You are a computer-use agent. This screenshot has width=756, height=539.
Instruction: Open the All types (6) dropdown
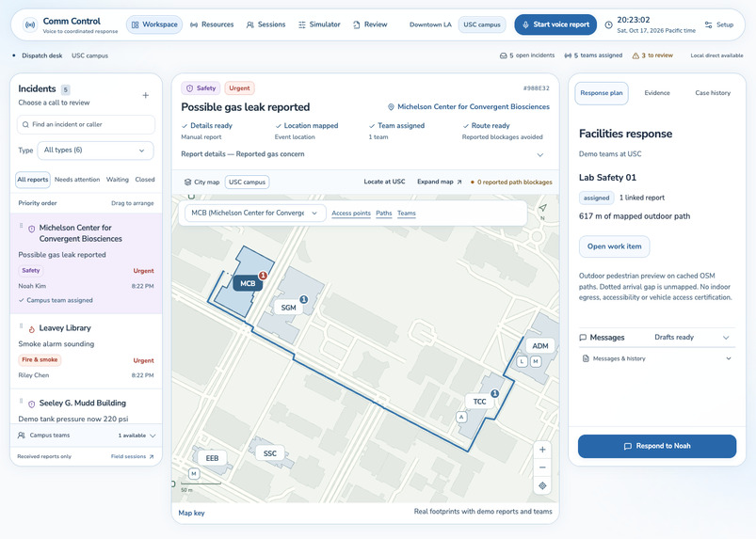point(95,151)
